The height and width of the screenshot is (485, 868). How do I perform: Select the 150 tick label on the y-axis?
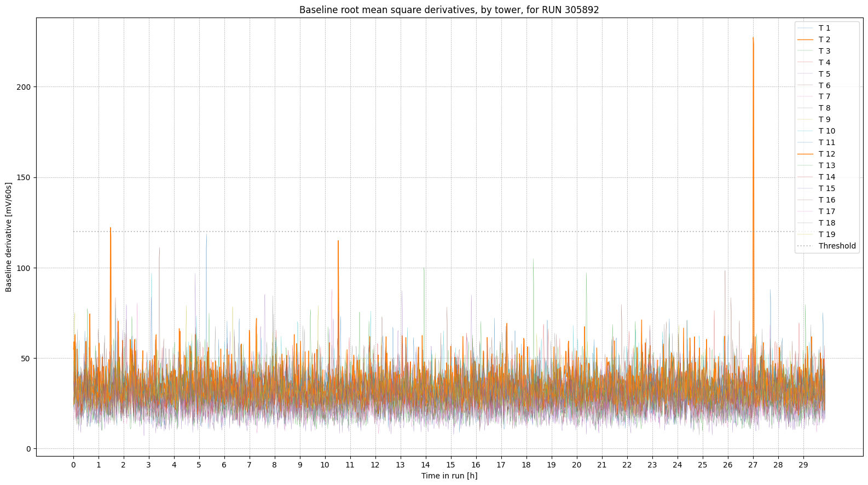(x=25, y=177)
